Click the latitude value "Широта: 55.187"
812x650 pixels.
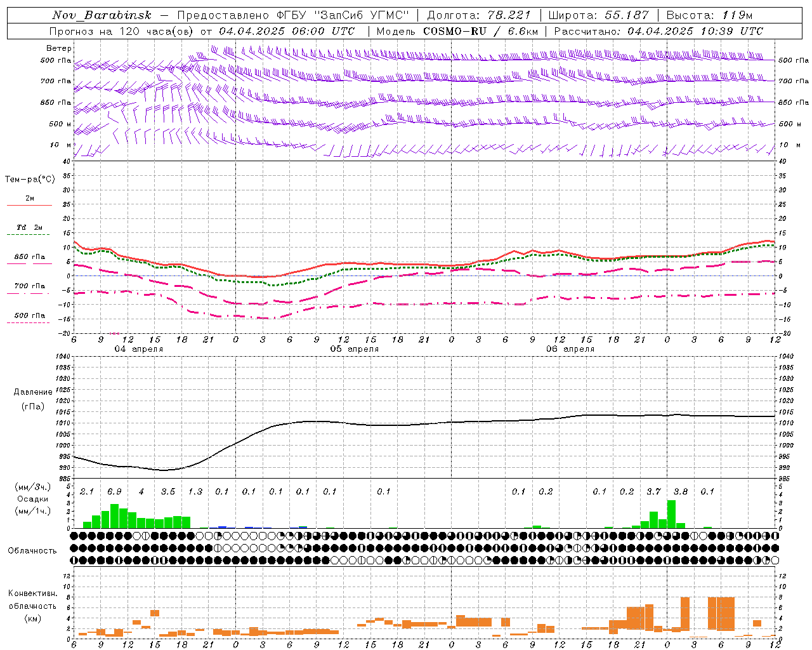(x=598, y=15)
